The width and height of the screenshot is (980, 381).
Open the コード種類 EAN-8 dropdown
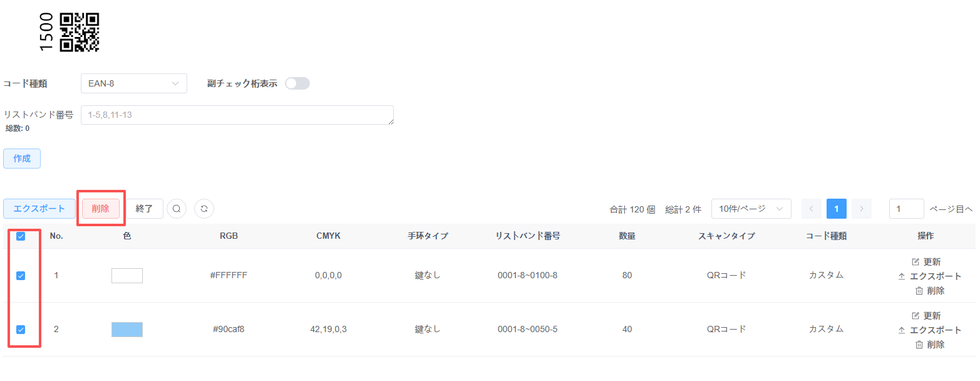pos(133,83)
